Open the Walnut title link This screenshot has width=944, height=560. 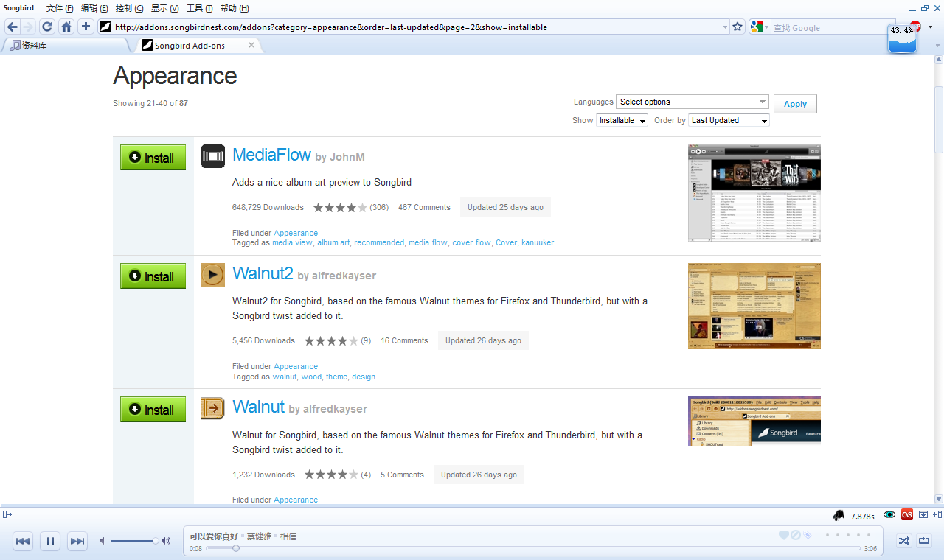[x=258, y=407]
